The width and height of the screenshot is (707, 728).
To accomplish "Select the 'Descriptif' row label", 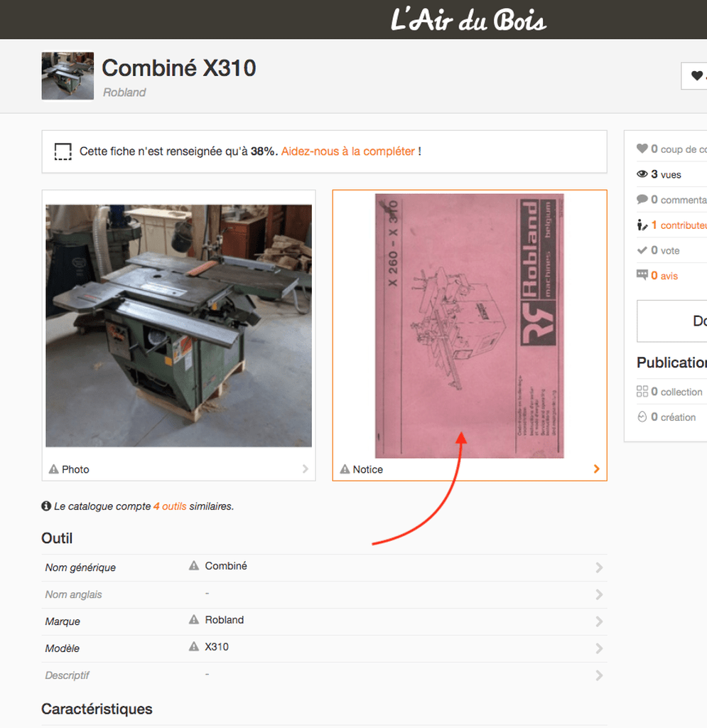I will [67, 675].
